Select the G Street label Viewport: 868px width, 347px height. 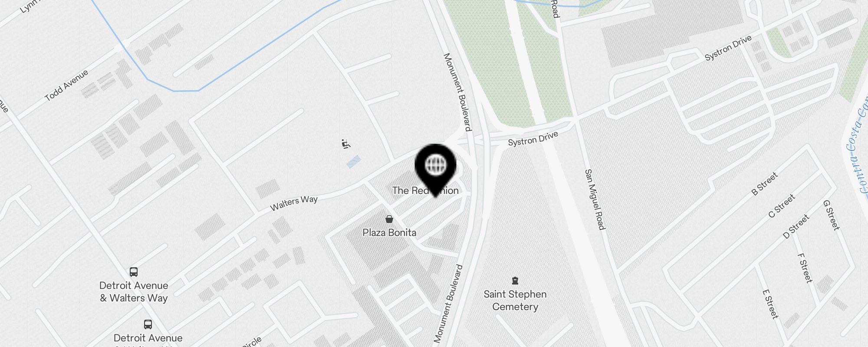click(x=832, y=215)
